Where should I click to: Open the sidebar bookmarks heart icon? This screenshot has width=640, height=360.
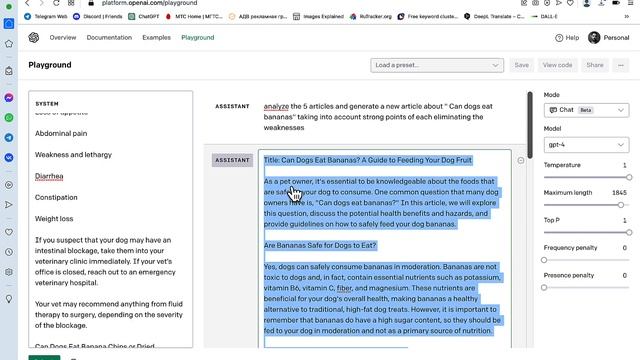tap(9, 232)
